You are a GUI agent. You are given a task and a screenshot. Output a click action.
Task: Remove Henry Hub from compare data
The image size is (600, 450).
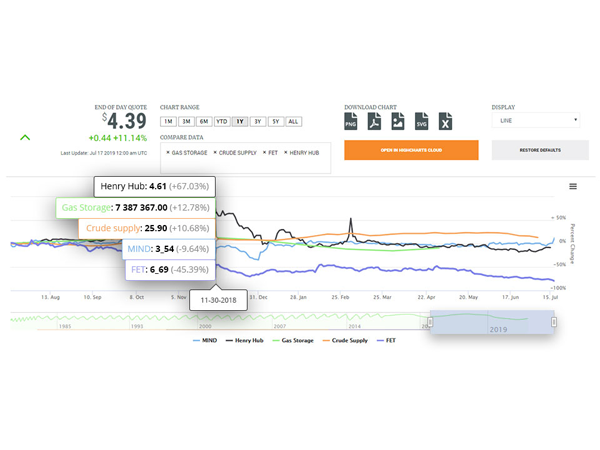coord(285,152)
